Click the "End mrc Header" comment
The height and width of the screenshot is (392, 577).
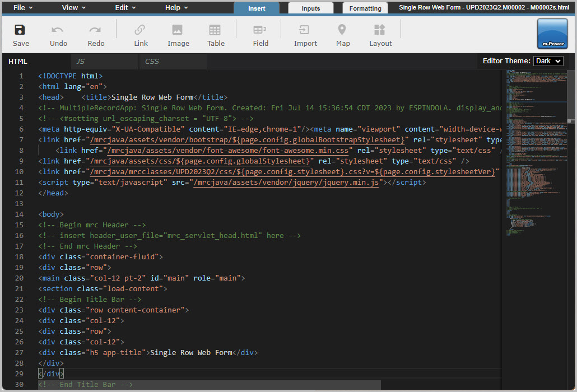[87, 246]
